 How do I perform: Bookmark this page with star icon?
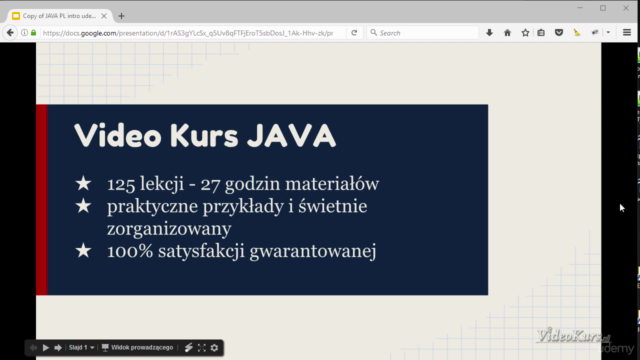coord(525,33)
